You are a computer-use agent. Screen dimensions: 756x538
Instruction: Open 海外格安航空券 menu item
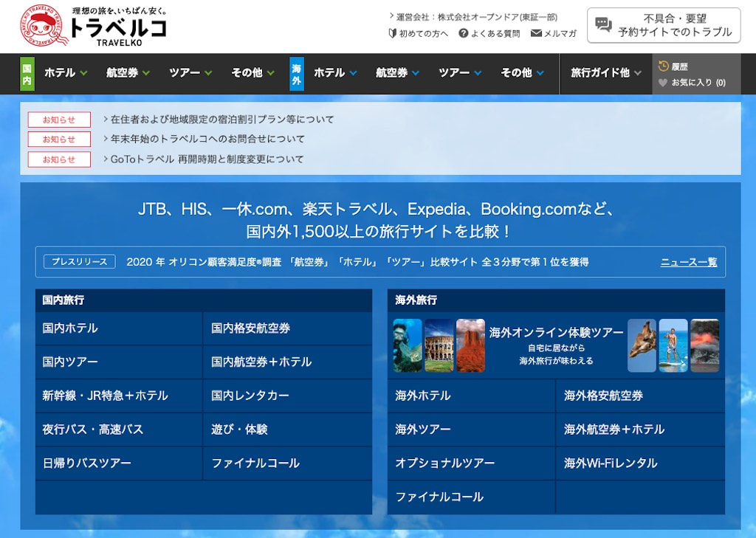pyautogui.click(x=641, y=396)
